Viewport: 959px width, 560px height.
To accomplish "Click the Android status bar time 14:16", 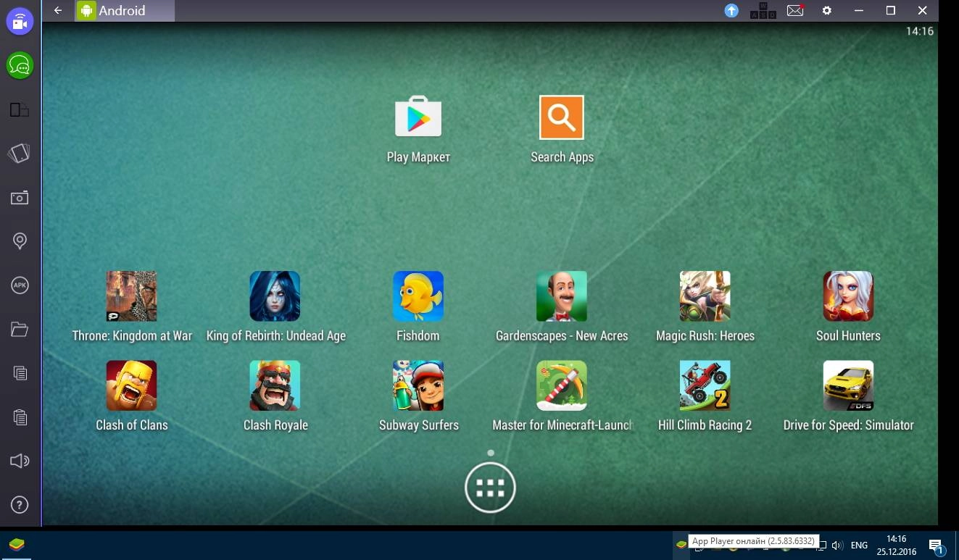I will [919, 31].
